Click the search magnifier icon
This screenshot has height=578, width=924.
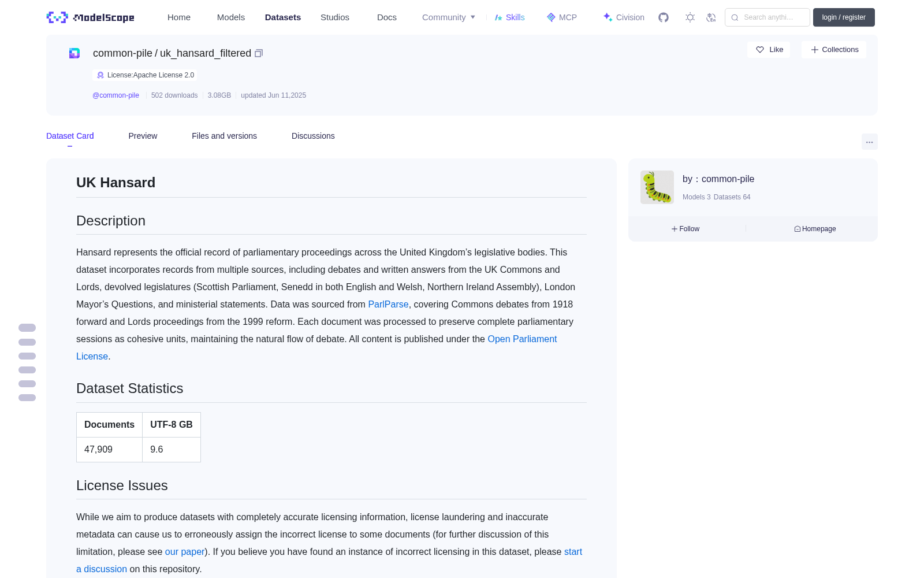point(735,17)
